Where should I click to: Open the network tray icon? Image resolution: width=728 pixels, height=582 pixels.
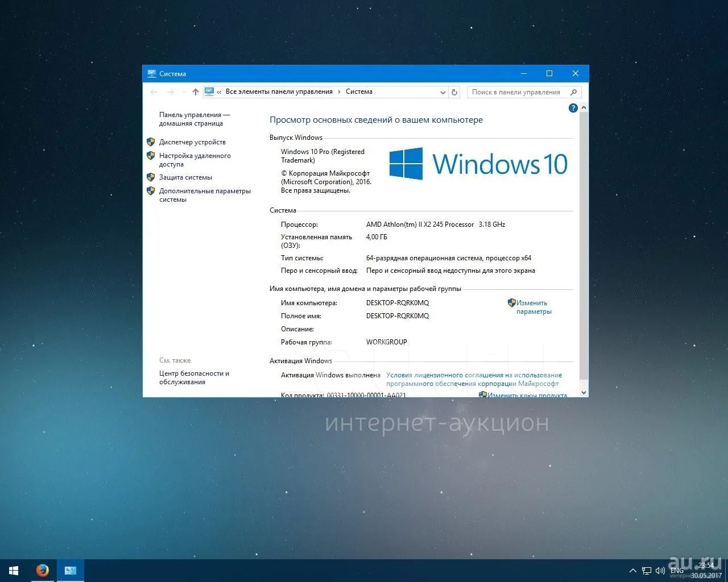coord(647,571)
